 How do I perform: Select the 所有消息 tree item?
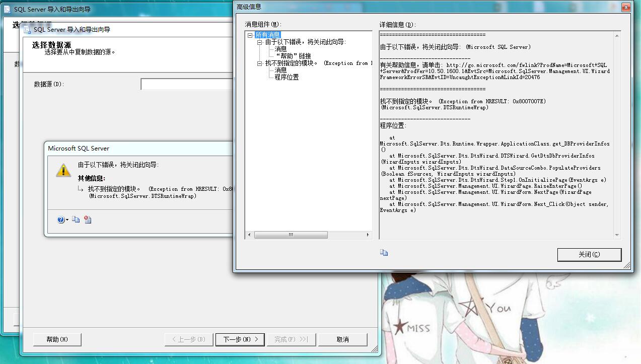268,35
